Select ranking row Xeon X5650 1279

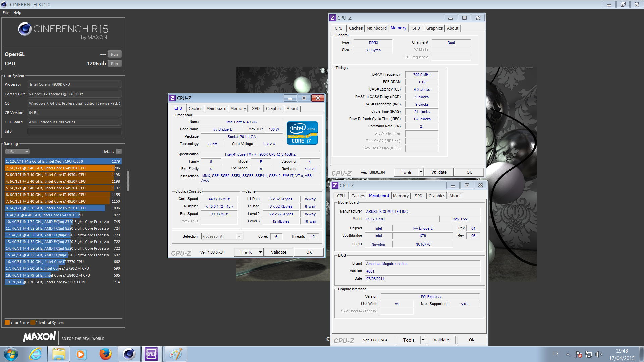tap(63, 161)
